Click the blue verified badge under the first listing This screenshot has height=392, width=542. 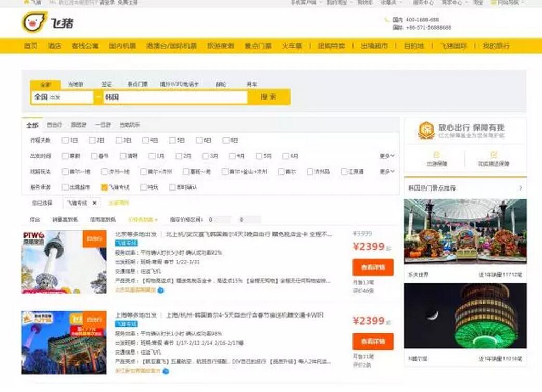tap(161, 290)
